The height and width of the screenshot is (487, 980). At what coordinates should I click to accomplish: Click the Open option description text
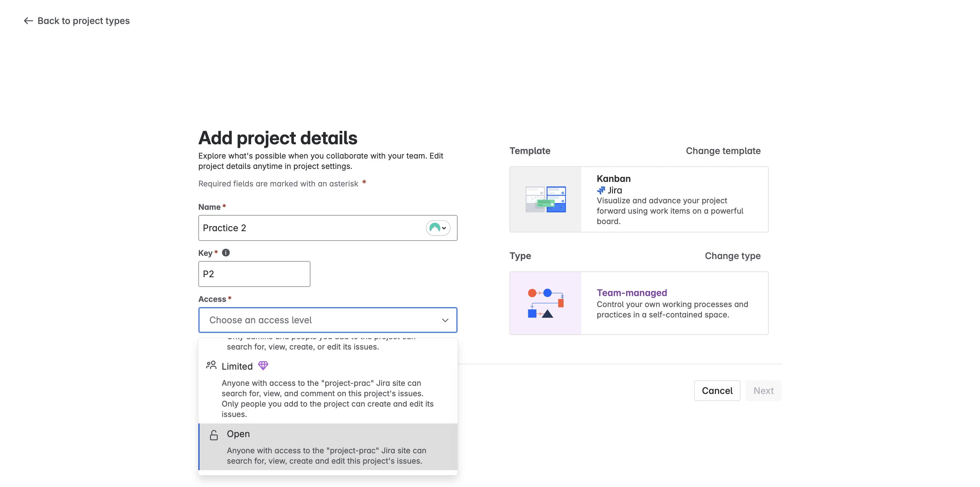326,456
